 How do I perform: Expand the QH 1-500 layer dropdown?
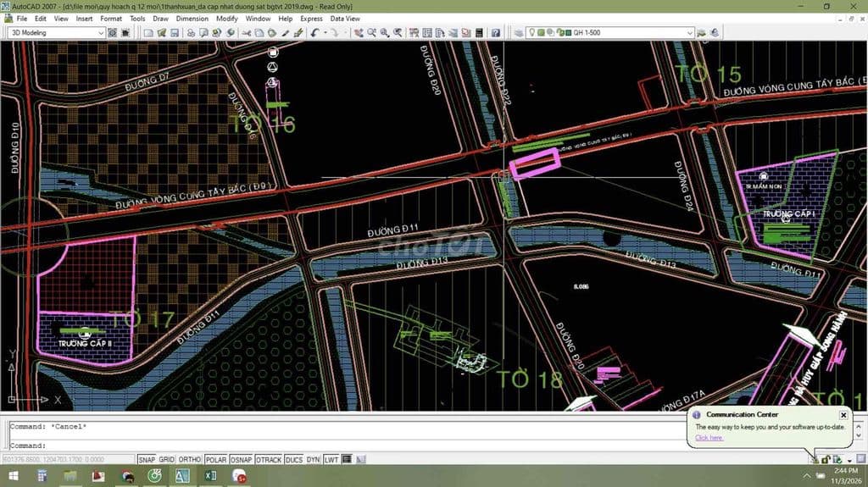pos(690,33)
